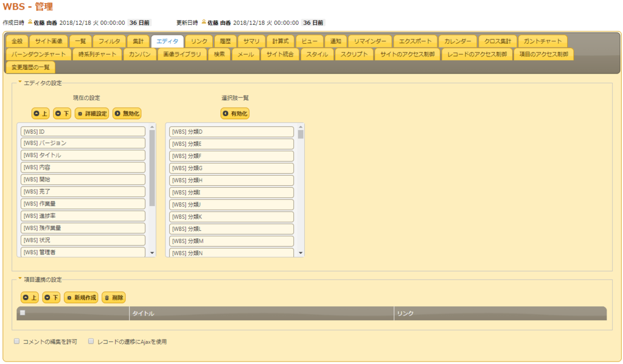This screenshot has width=623, height=364.
Task: Switch to the 時系列チャート tab
Action: click(x=97, y=54)
